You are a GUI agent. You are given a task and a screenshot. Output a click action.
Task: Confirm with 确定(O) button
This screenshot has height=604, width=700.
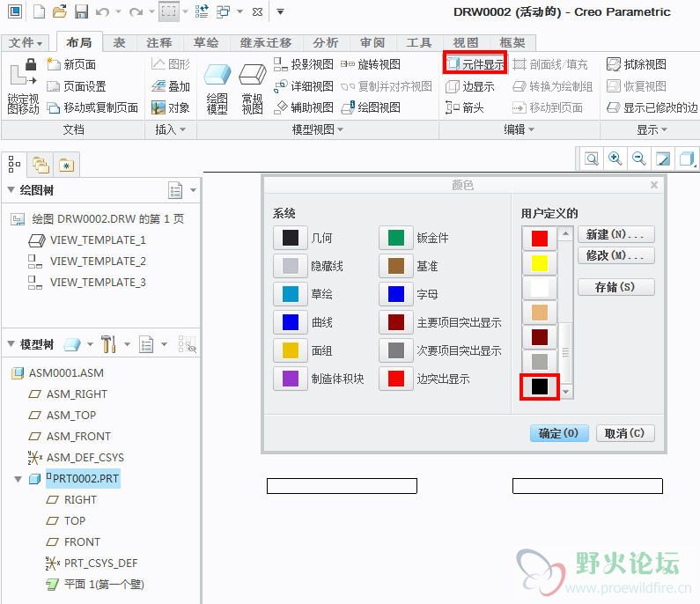[559, 433]
